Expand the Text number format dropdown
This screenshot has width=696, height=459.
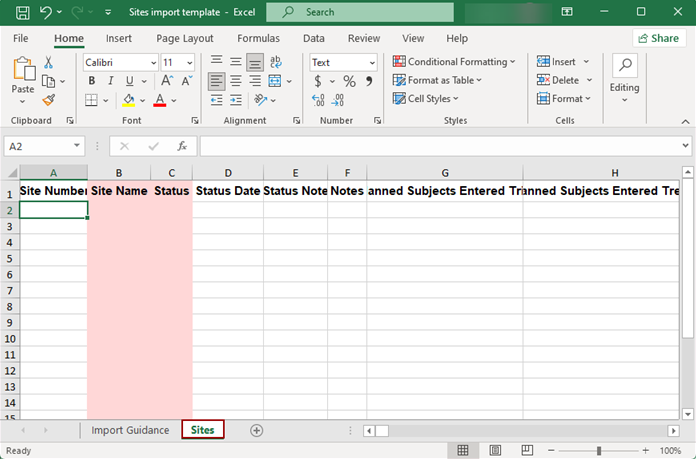pyautogui.click(x=370, y=62)
